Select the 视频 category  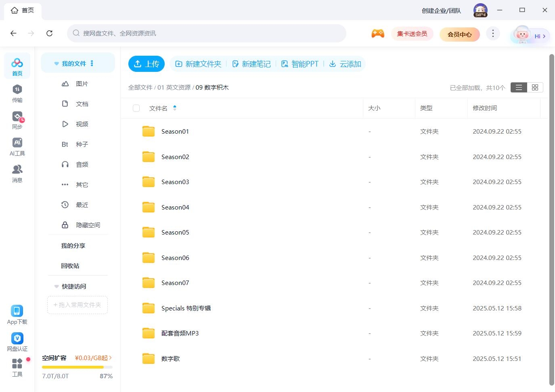coord(78,124)
